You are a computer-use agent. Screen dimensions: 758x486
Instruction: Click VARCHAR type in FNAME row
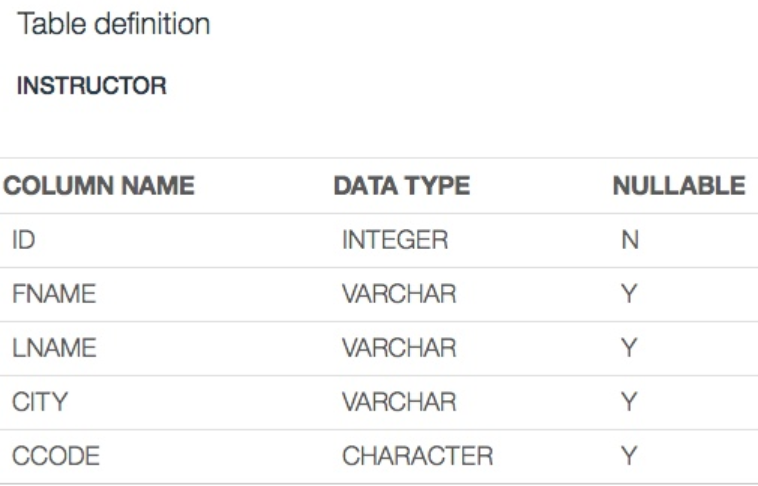click(399, 295)
